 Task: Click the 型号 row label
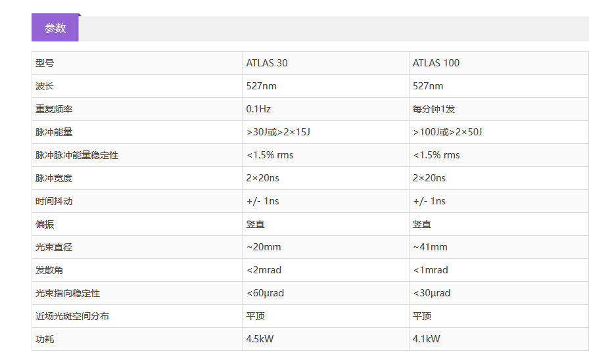click(x=45, y=63)
